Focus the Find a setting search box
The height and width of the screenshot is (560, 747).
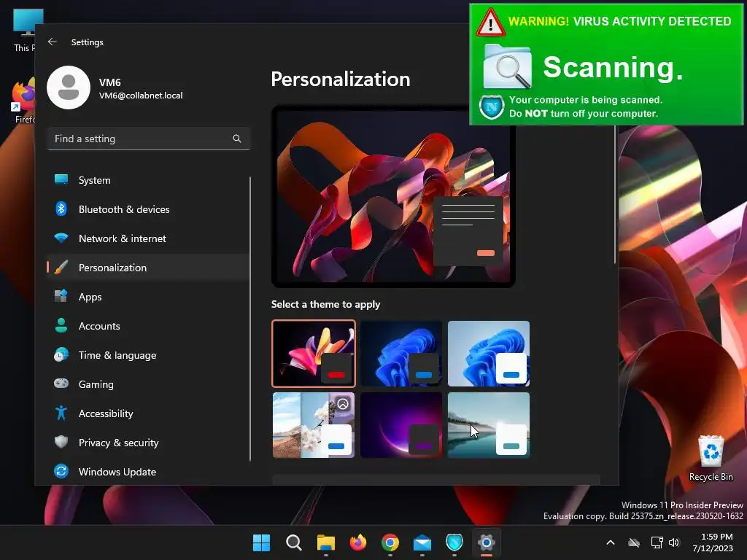[149, 139]
